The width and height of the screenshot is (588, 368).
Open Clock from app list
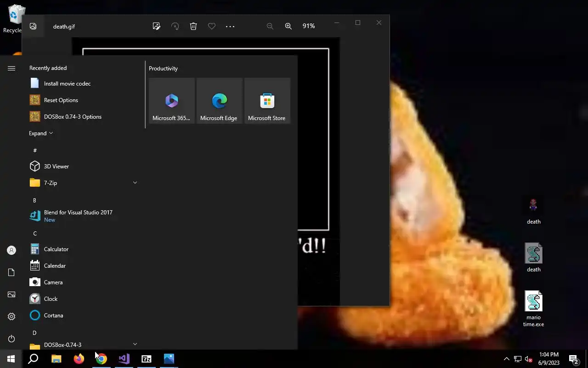click(x=85, y=299)
